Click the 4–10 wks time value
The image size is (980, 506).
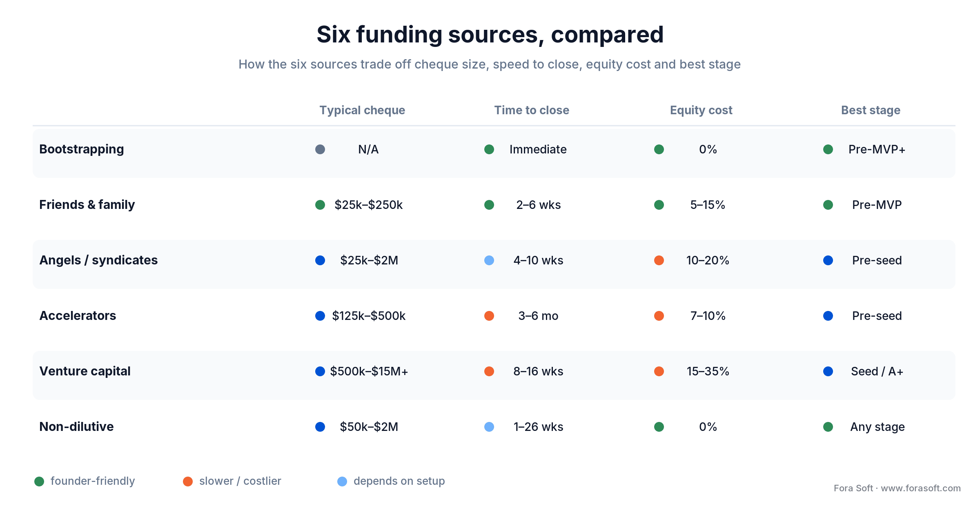tap(539, 260)
